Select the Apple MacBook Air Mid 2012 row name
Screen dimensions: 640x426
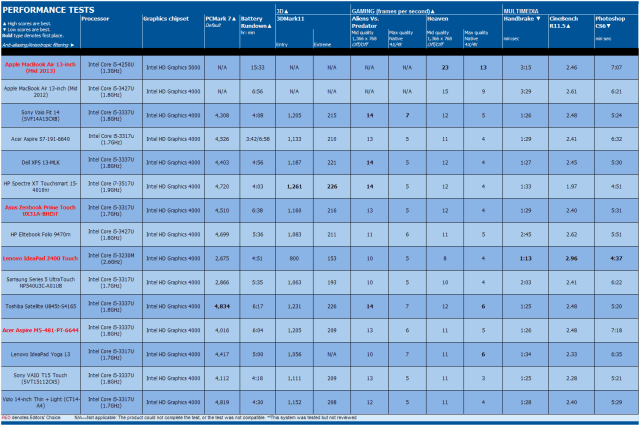pos(40,91)
